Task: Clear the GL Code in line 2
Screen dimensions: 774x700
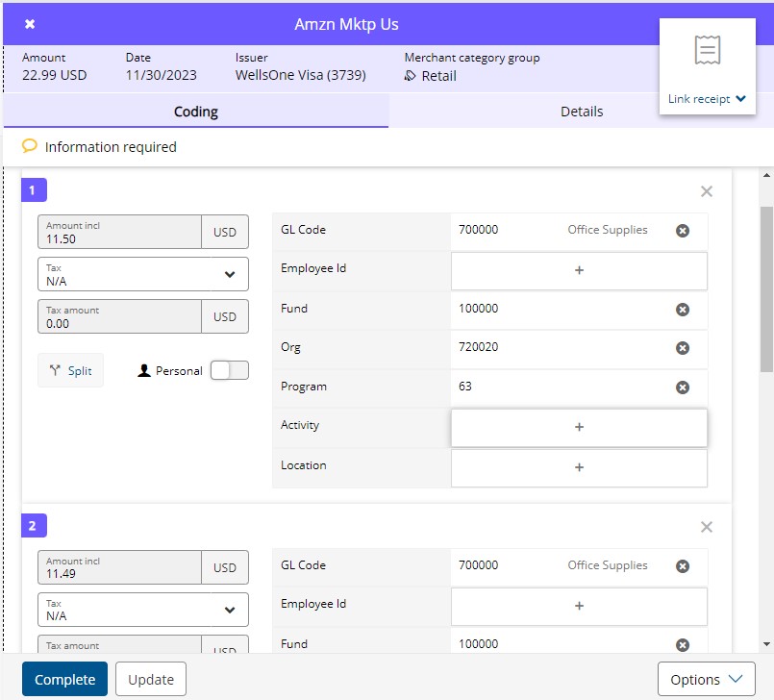Action: pyautogui.click(x=683, y=566)
